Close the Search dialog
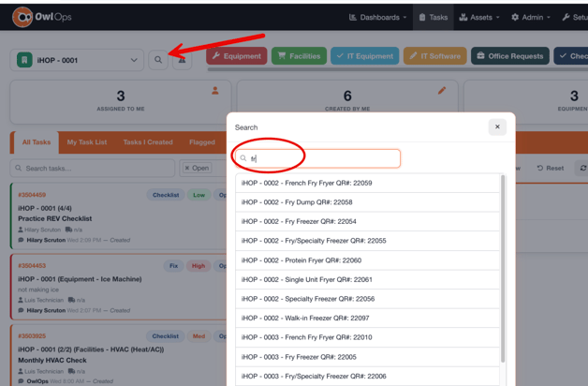The image size is (588, 386). point(497,127)
